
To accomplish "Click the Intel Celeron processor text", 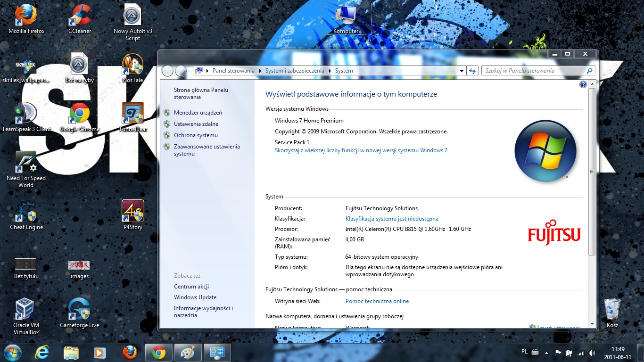I will pos(408,229).
